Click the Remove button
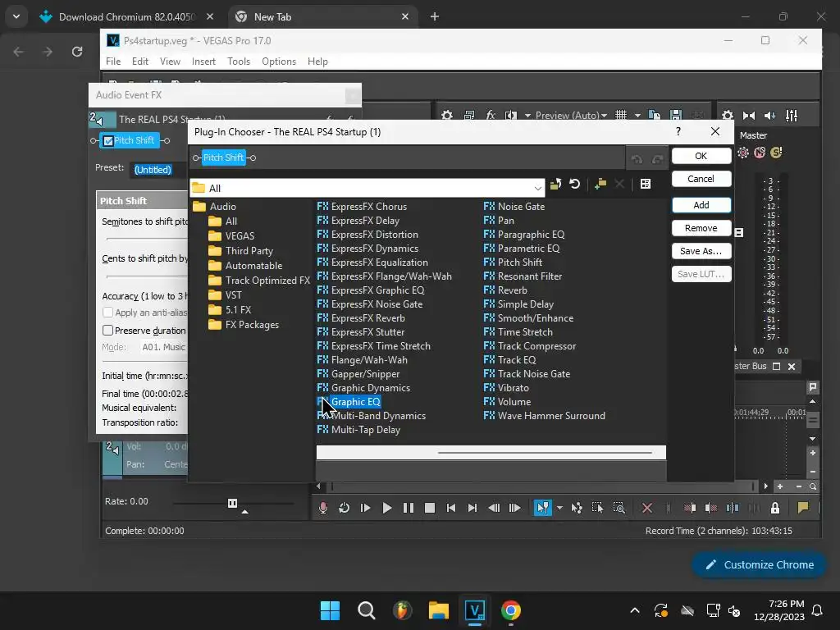Screen dimensions: 840x630 701,228
